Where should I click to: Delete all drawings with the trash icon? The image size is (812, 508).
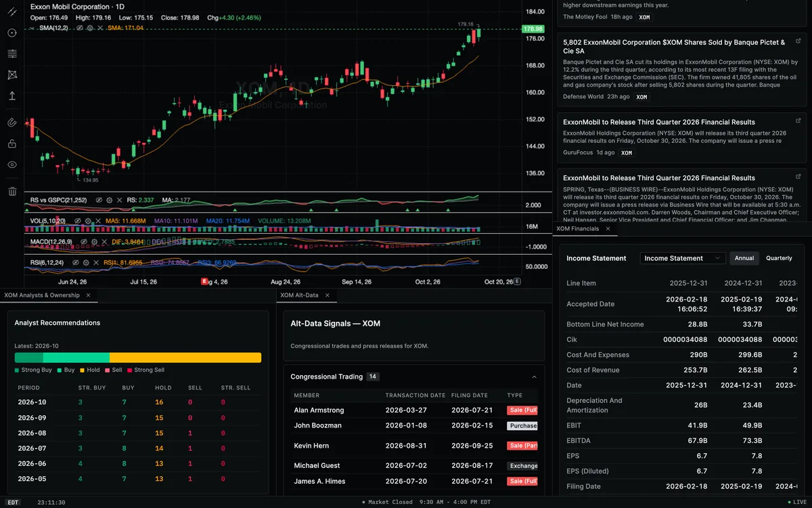pos(12,192)
